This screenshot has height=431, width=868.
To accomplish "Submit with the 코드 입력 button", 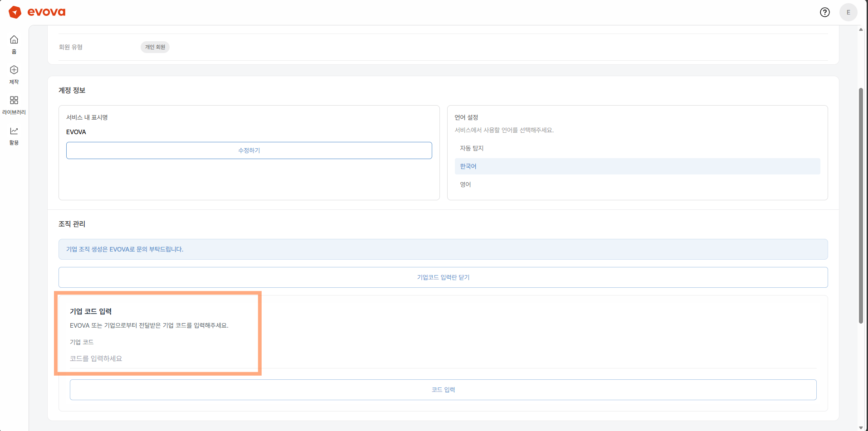I will (443, 390).
